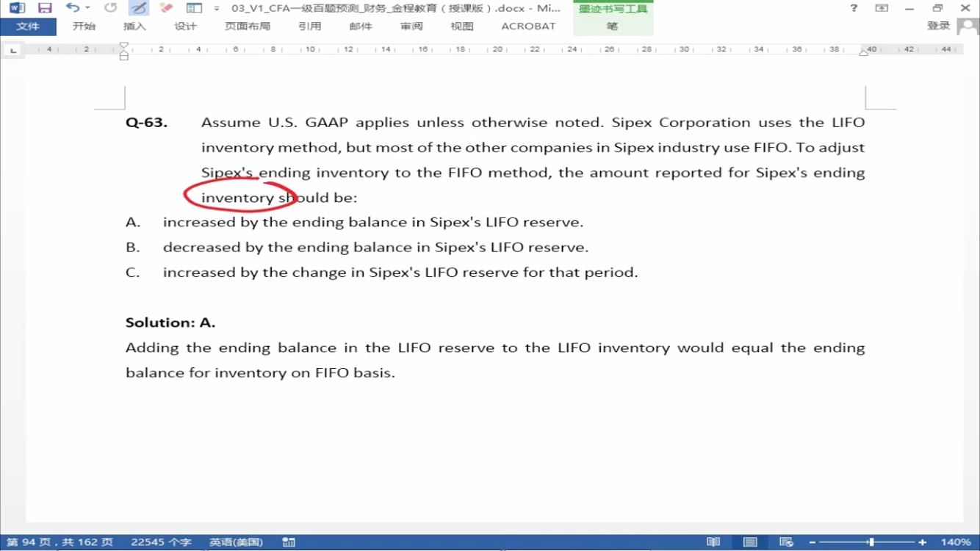Click 'balance for inventory on FIFO basis.' line
This screenshot has height=551, width=980.
pos(260,372)
